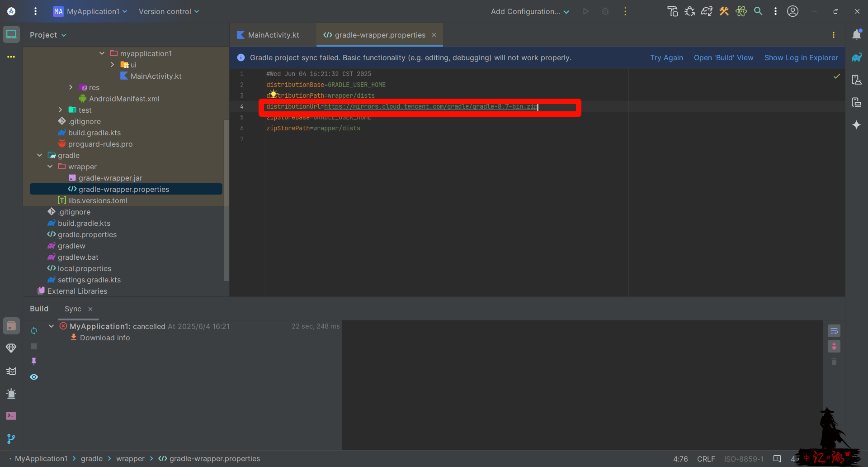
Task: Click the Sync Project with Gradle Files icon
Action: point(707,11)
